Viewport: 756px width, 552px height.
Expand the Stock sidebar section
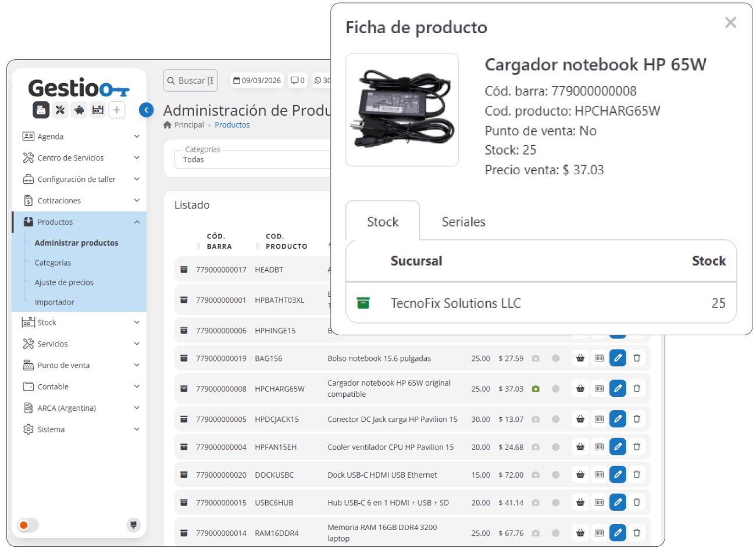[x=80, y=322]
